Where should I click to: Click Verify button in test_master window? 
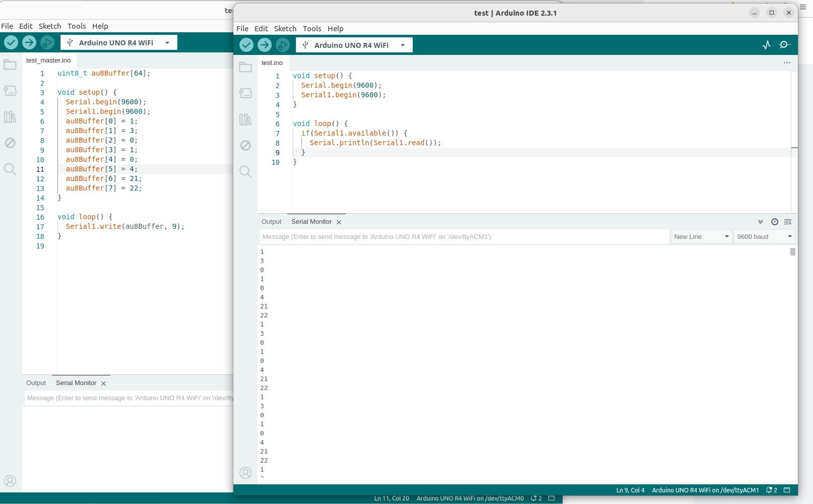(x=11, y=42)
